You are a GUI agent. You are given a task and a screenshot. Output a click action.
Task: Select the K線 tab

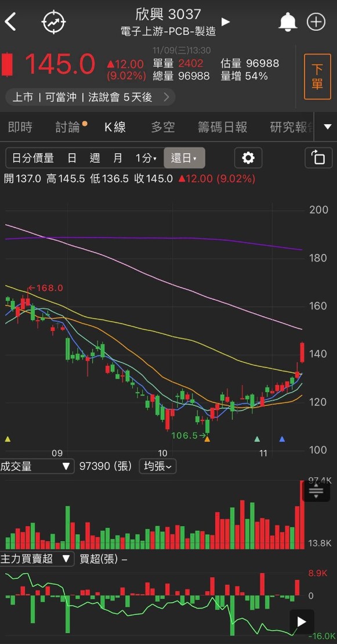115,127
